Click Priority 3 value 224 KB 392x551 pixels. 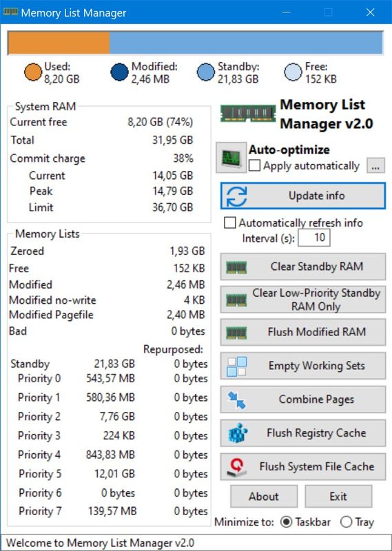(x=118, y=436)
